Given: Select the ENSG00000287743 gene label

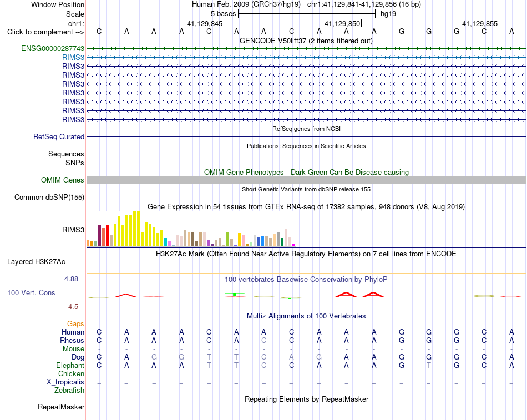Looking at the screenshot, I should pyautogui.click(x=53, y=48).
